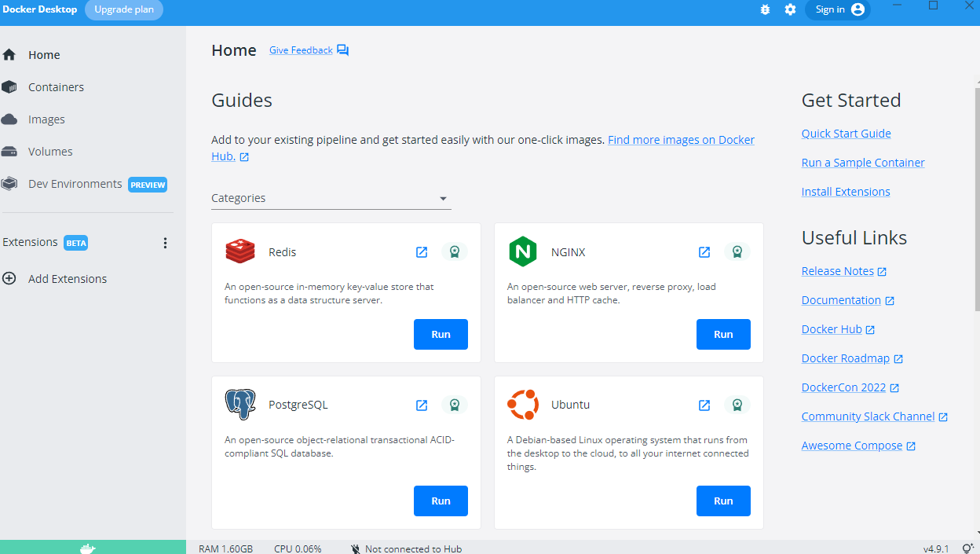
Task: Open the Quick Start Guide link
Action: click(x=846, y=134)
